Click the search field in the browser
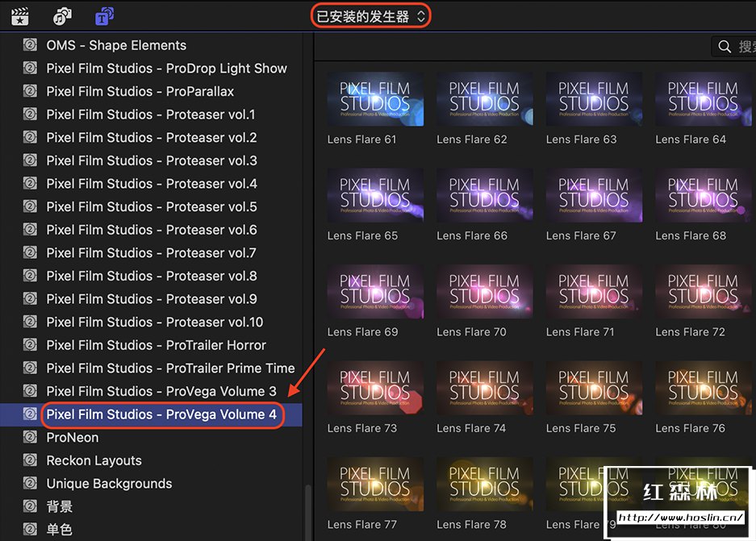756x541 pixels. 733,46
